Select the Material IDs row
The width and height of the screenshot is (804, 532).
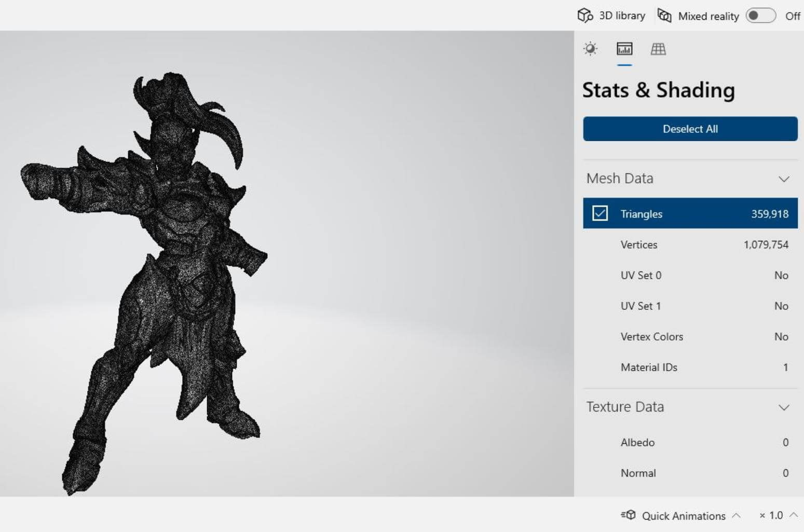(x=690, y=367)
